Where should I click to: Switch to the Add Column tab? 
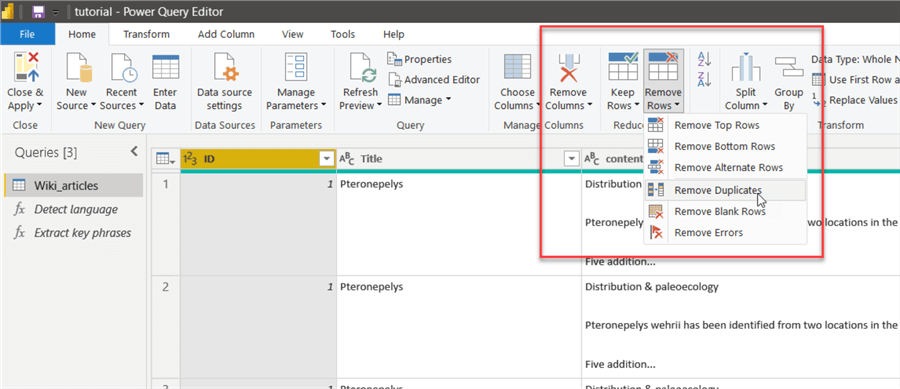coord(226,34)
